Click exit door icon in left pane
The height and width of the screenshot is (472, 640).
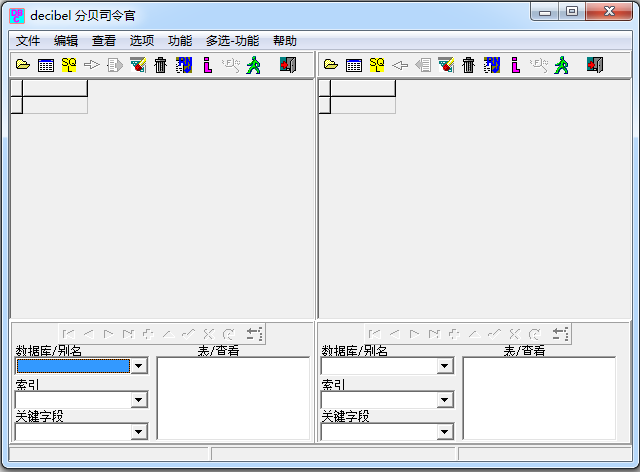coord(288,65)
